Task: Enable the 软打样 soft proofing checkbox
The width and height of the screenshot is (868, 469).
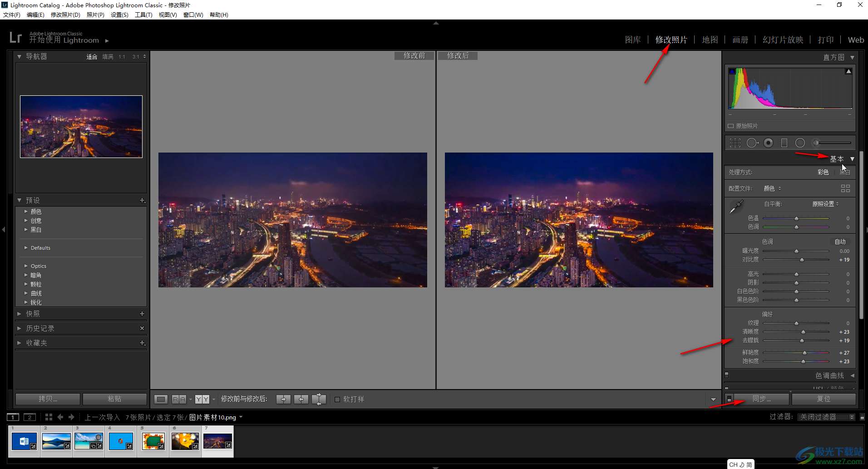Action: 337,400
